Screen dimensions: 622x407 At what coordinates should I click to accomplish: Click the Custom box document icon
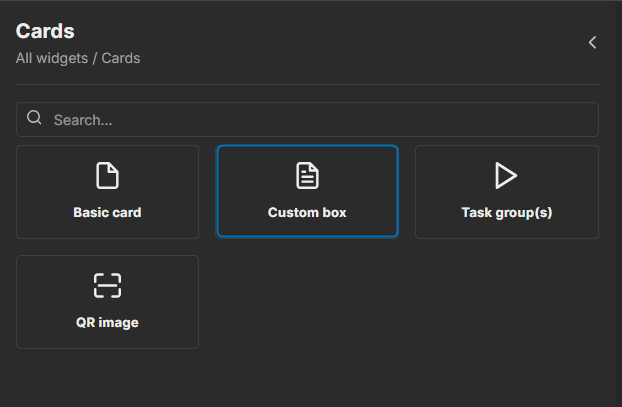point(307,176)
